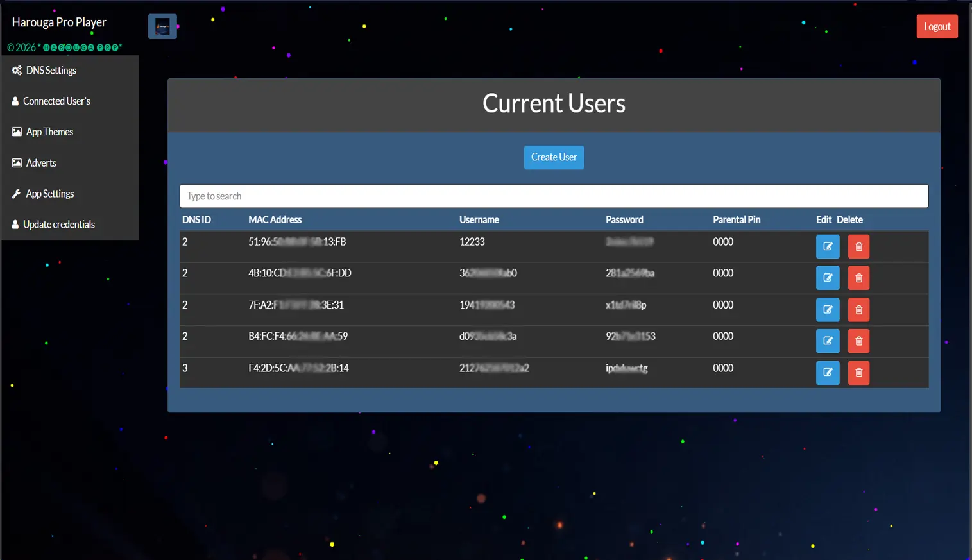Click the Parental Pin column header
This screenshot has height=560, width=972.
pyautogui.click(x=737, y=219)
